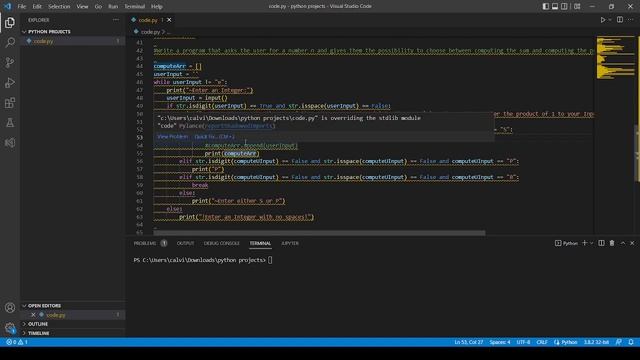Toggle the primary side bar visibility

(x=546, y=6)
